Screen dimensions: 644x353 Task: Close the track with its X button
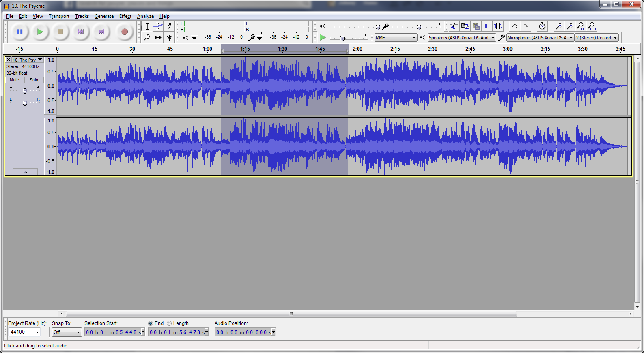(8, 60)
